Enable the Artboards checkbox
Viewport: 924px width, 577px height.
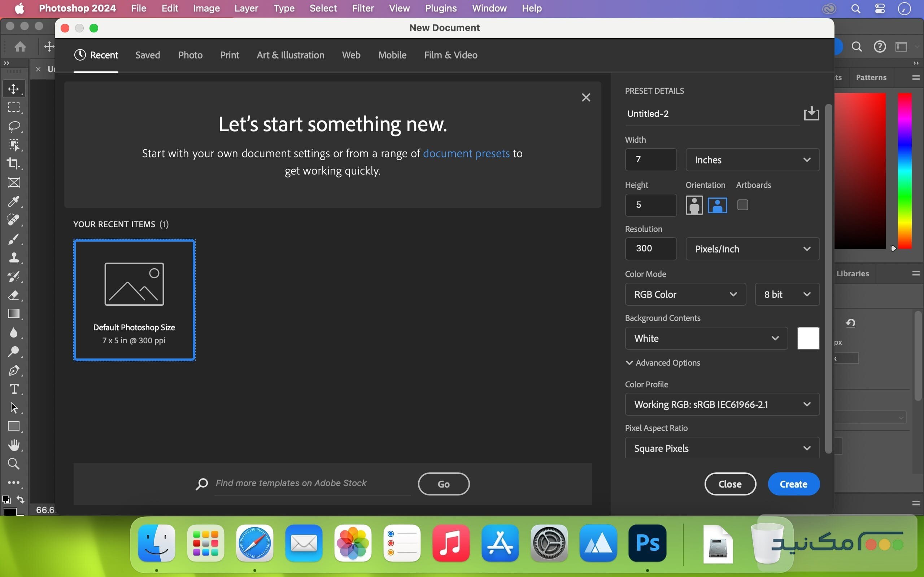pyautogui.click(x=742, y=205)
